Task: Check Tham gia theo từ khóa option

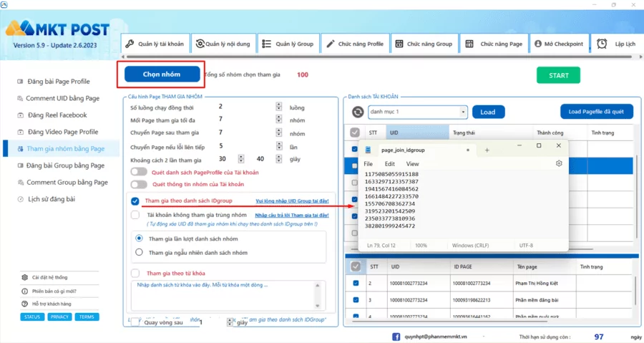Action: point(135,273)
